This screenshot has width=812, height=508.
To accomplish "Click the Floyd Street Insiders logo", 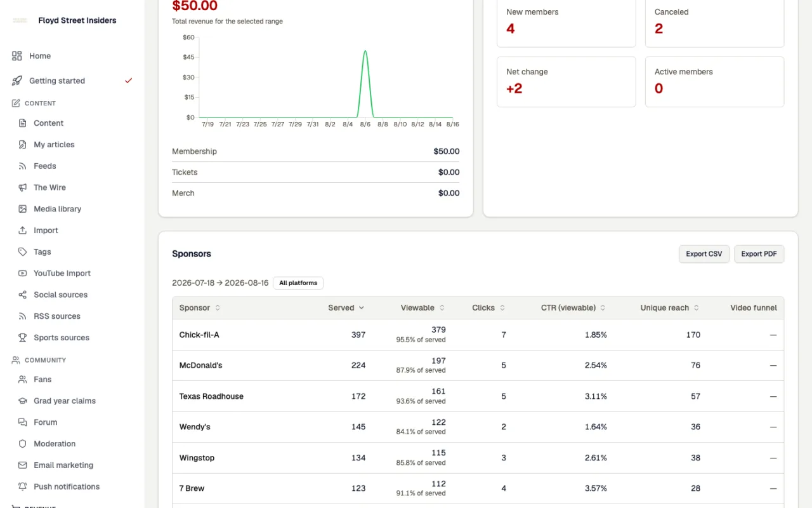I will click(20, 20).
